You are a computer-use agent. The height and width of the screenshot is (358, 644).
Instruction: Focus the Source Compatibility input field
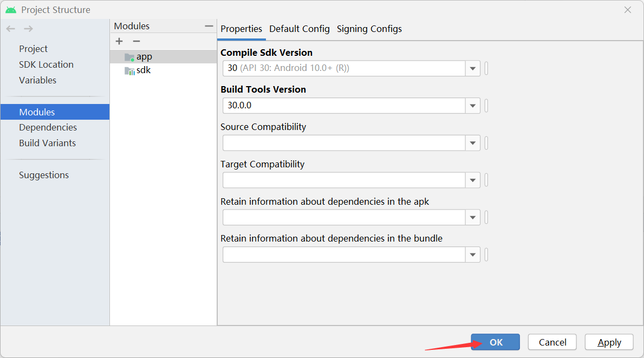344,143
